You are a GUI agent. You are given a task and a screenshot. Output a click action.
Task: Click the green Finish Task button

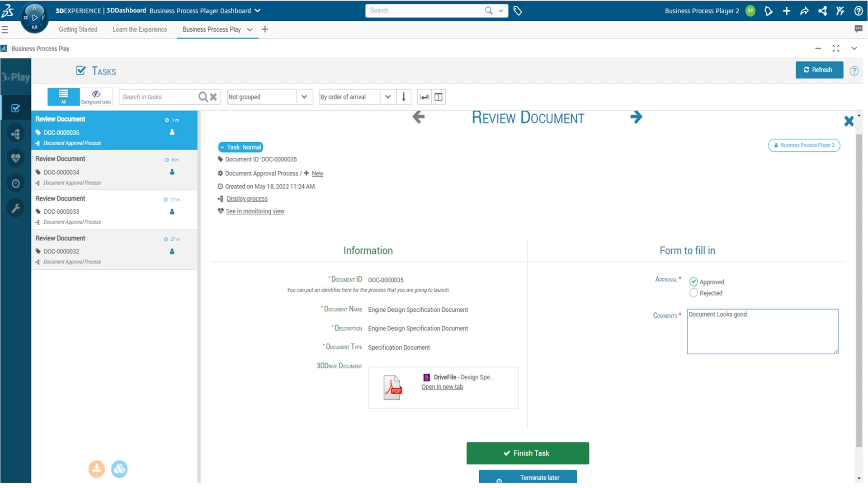(527, 453)
